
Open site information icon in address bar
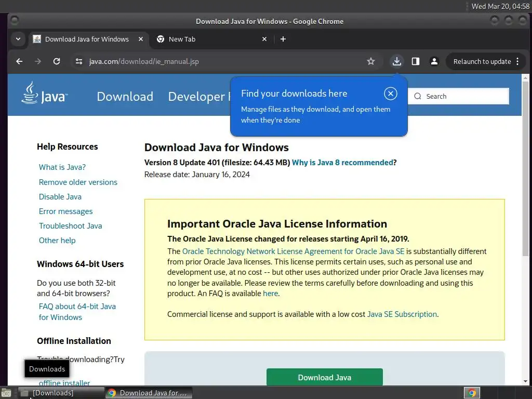tap(79, 61)
